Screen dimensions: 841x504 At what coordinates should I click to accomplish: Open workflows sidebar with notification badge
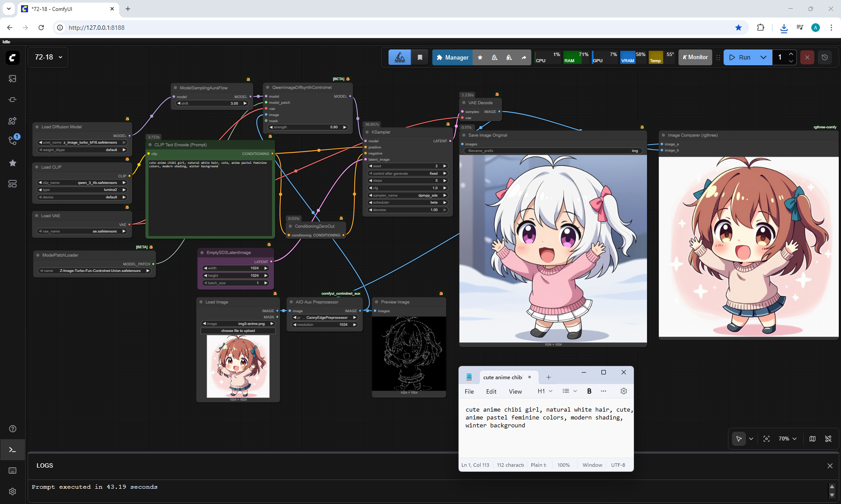tap(12, 141)
